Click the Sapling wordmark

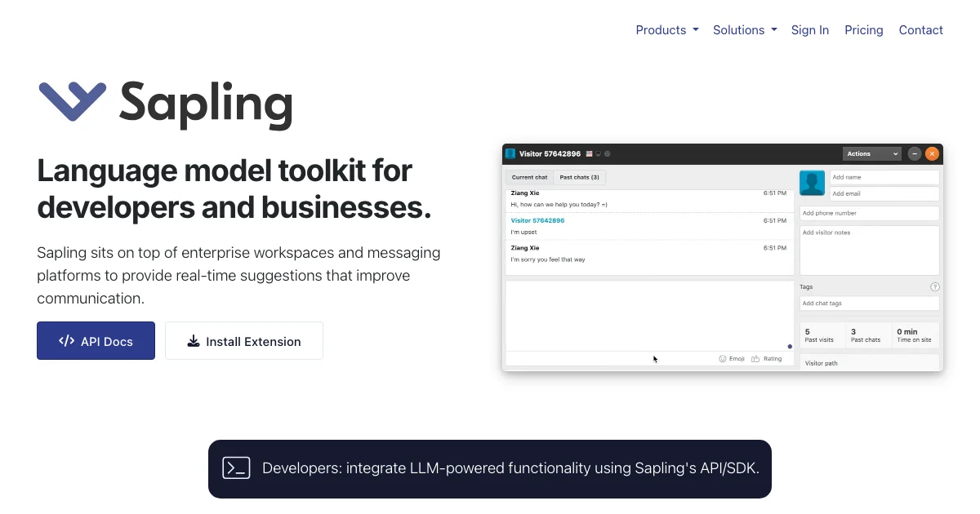pos(206,104)
